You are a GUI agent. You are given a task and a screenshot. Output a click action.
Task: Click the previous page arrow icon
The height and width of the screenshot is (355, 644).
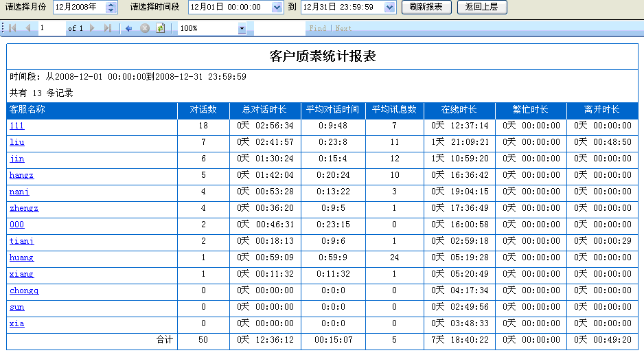(28, 28)
